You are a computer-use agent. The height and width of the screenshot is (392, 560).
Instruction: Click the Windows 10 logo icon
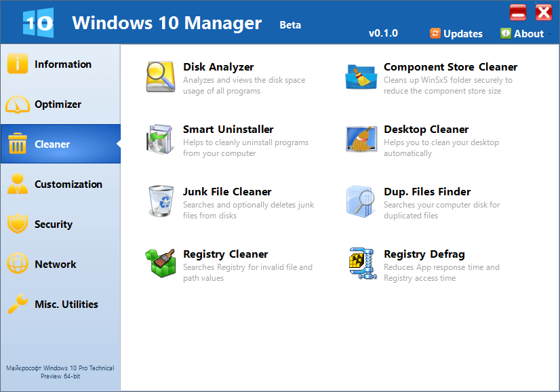[x=38, y=22]
